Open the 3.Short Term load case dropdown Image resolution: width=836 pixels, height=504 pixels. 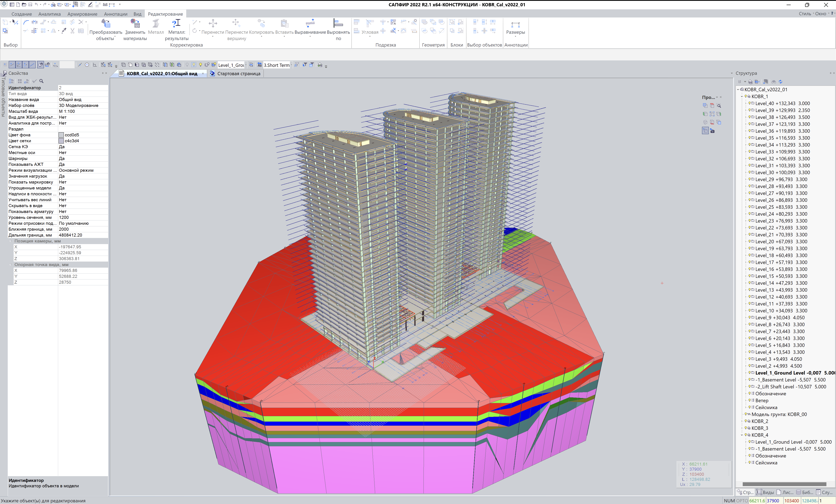pyautogui.click(x=292, y=65)
